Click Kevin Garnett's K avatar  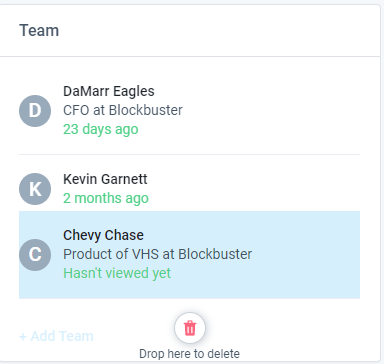pos(35,189)
